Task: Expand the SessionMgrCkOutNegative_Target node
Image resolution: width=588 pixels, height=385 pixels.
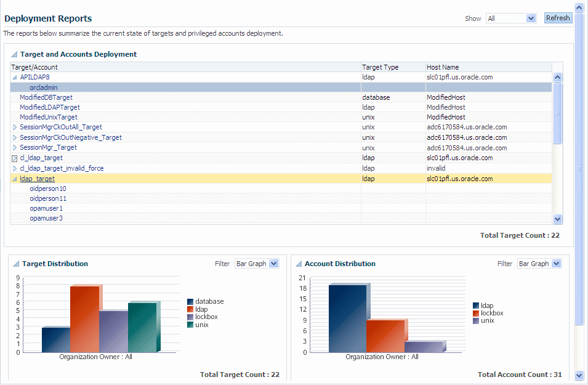Action: 15,138
